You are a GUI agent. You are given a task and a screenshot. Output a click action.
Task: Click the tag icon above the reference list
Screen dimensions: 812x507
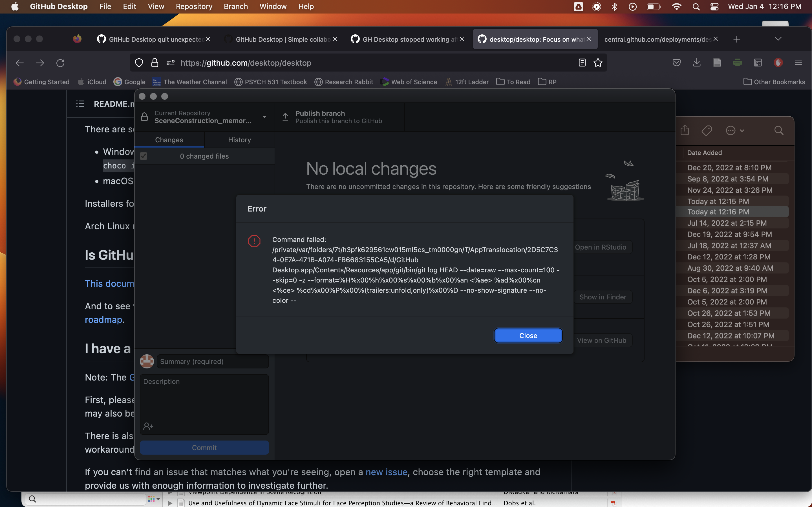707,130
